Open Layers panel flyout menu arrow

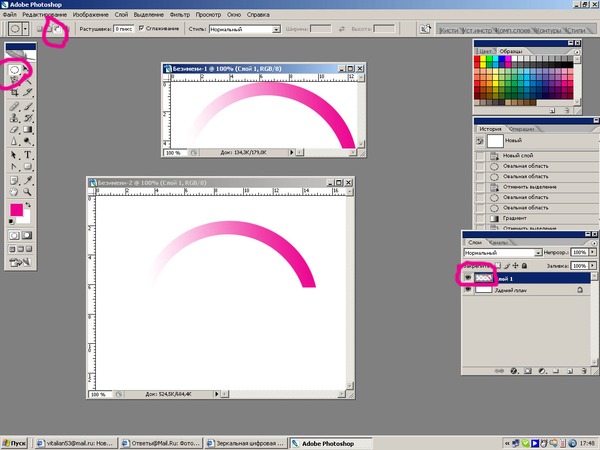594,243
